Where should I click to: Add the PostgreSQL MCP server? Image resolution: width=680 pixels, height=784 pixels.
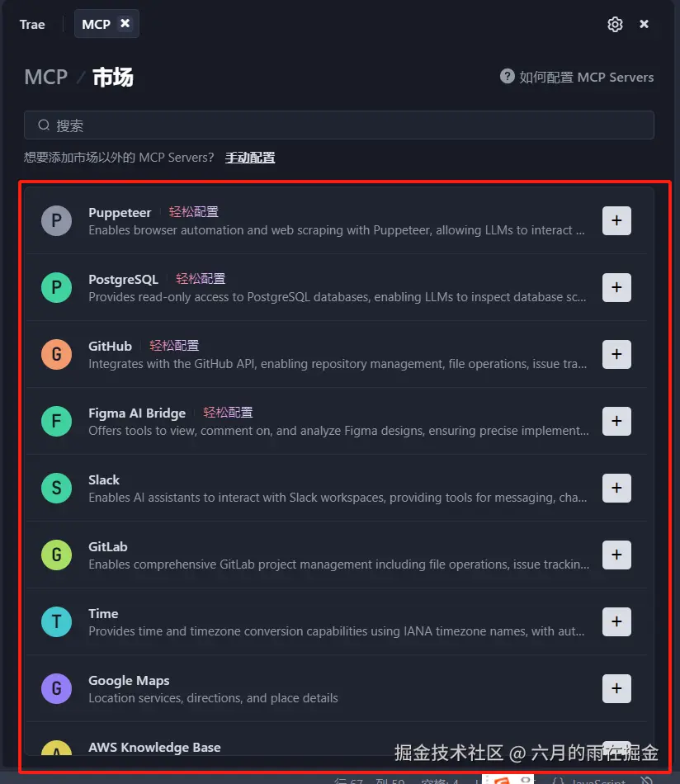616,287
